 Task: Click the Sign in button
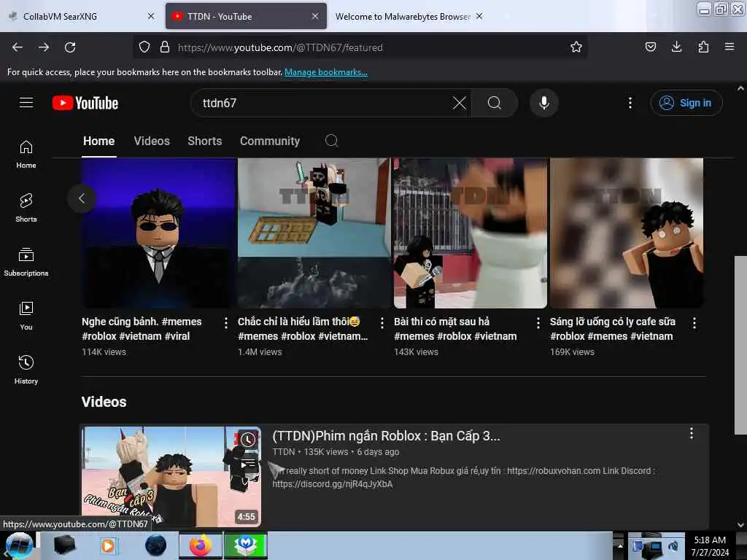point(686,103)
